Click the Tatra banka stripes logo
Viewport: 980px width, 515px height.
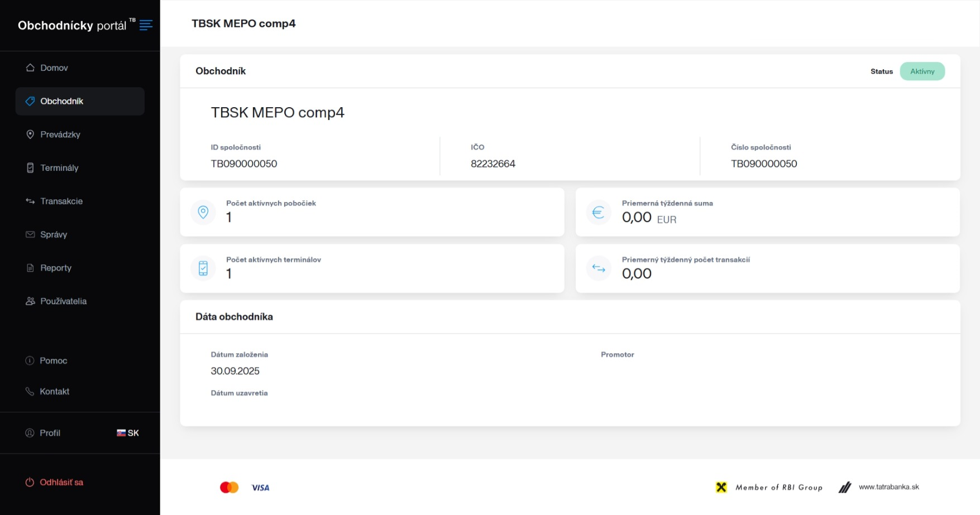tap(845, 487)
